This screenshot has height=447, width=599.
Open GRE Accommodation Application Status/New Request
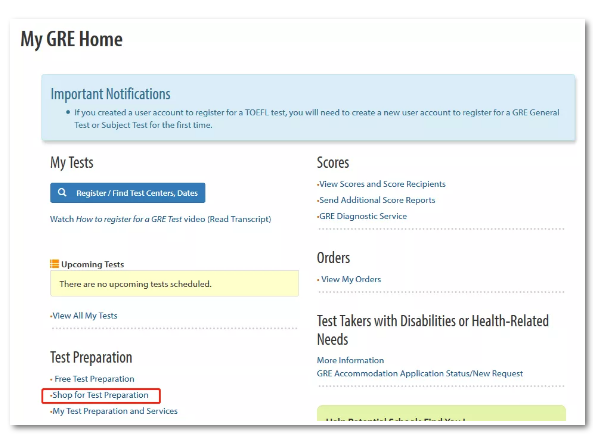point(420,374)
